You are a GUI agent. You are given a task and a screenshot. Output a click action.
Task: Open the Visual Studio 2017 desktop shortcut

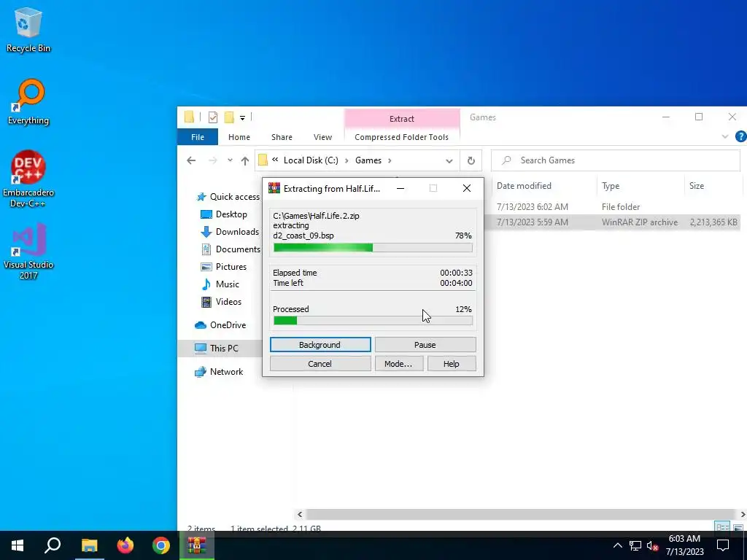pos(28,252)
